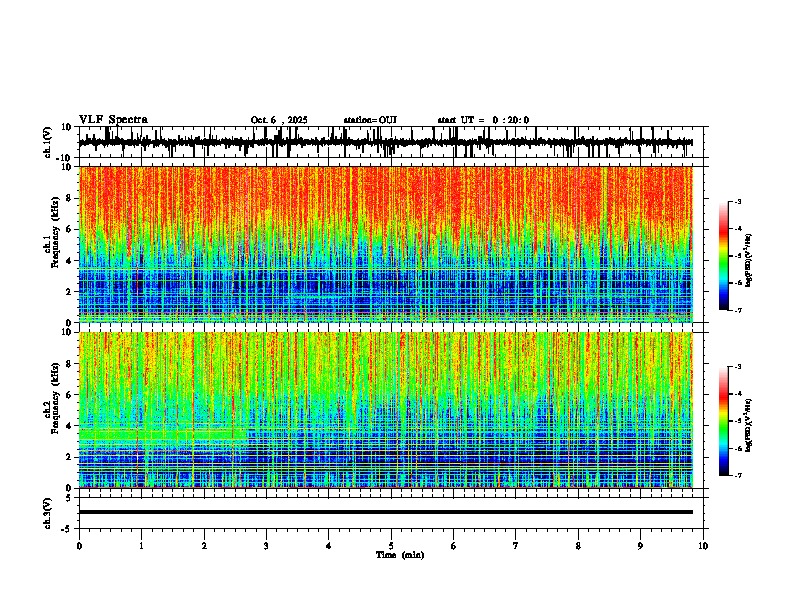Viewport: 792px width, 612px height.
Task: Click the '8' kHz tick on ch.1 frequency axis
Action: coord(70,198)
